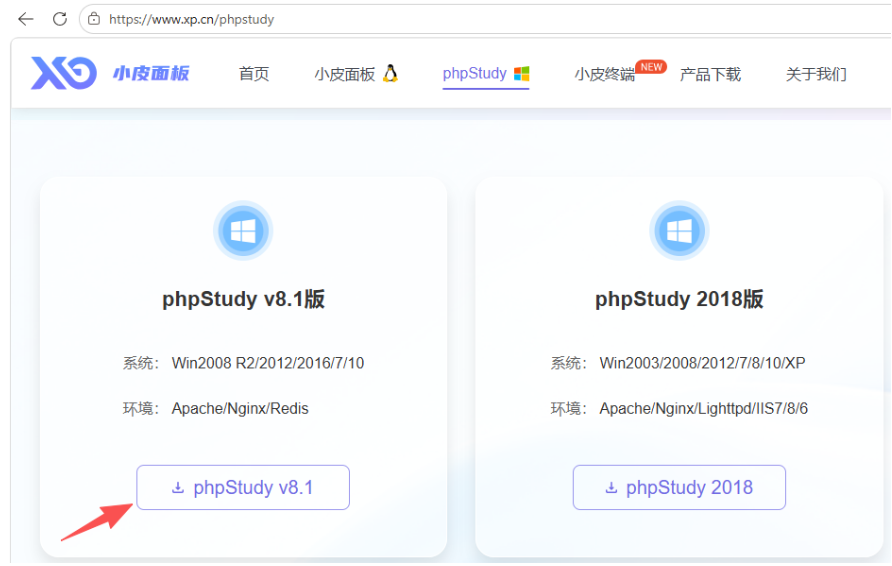Click 系统 label in the v8.1 card

coord(141,363)
